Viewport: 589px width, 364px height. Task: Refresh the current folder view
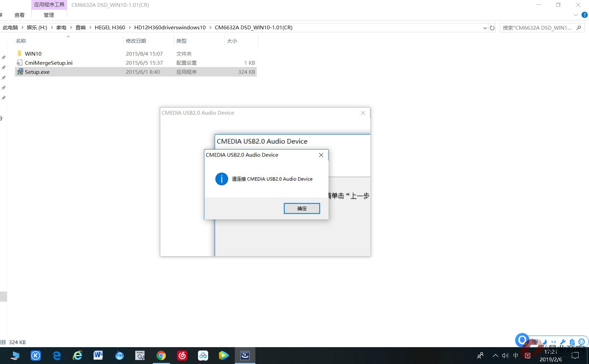[x=492, y=28]
